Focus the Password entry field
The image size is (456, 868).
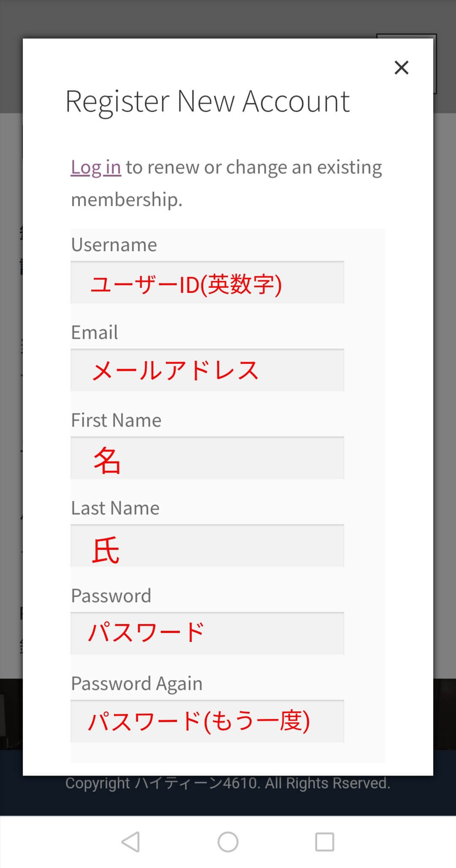(207, 634)
